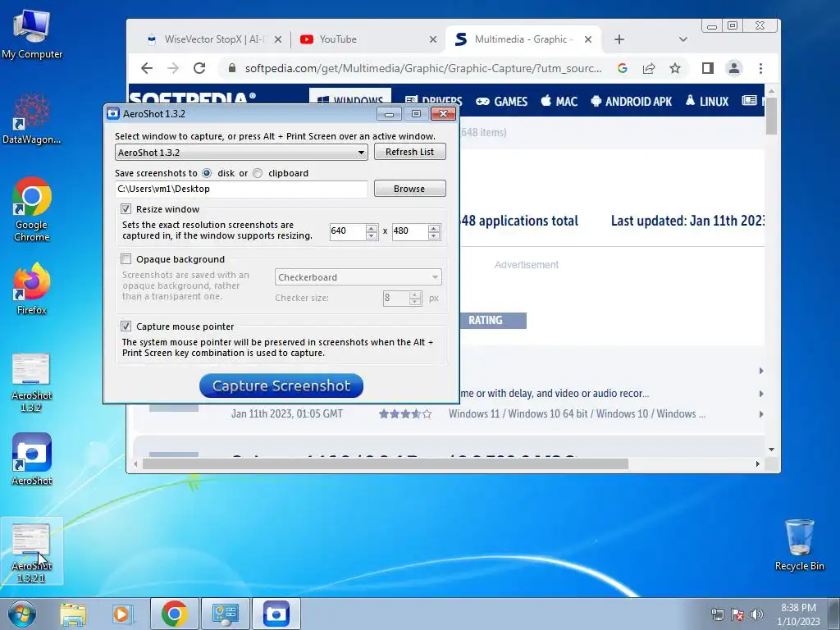Click Refresh List in AeroShot
This screenshot has width=840, height=630.
pyautogui.click(x=410, y=152)
